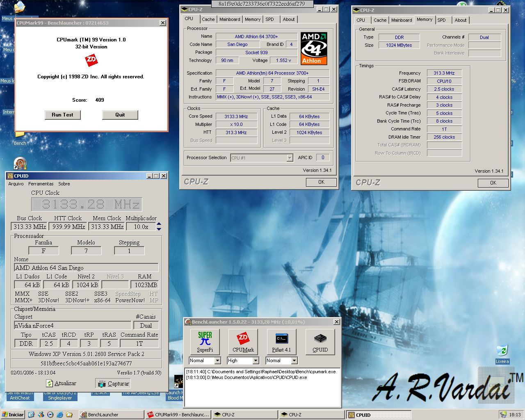
Task: Click the Memory Size value 1024 MBytes
Action: click(x=399, y=45)
